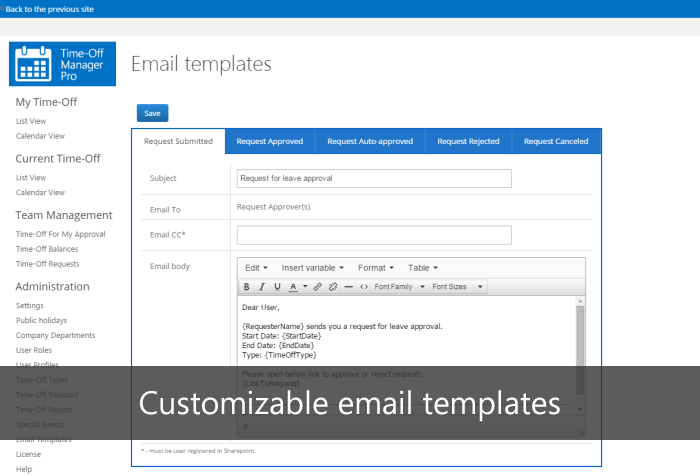Click into the Subject input field
Screen dimensions: 700x476
pos(374,178)
